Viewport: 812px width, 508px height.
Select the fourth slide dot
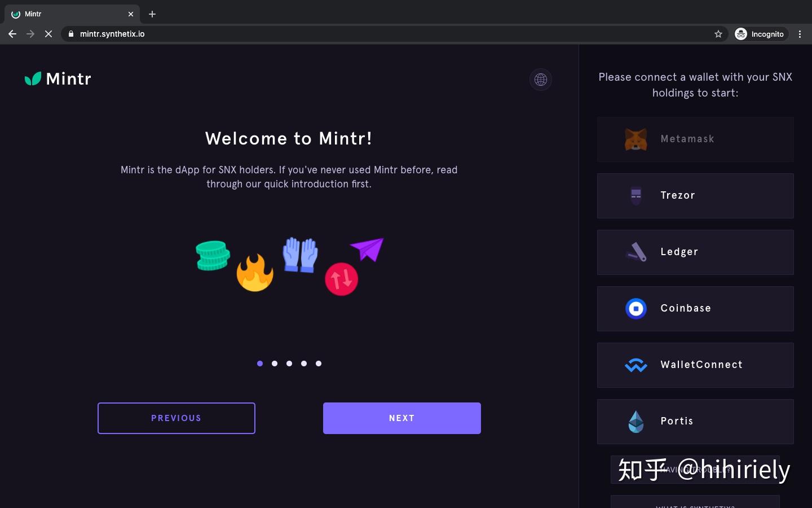(x=304, y=364)
